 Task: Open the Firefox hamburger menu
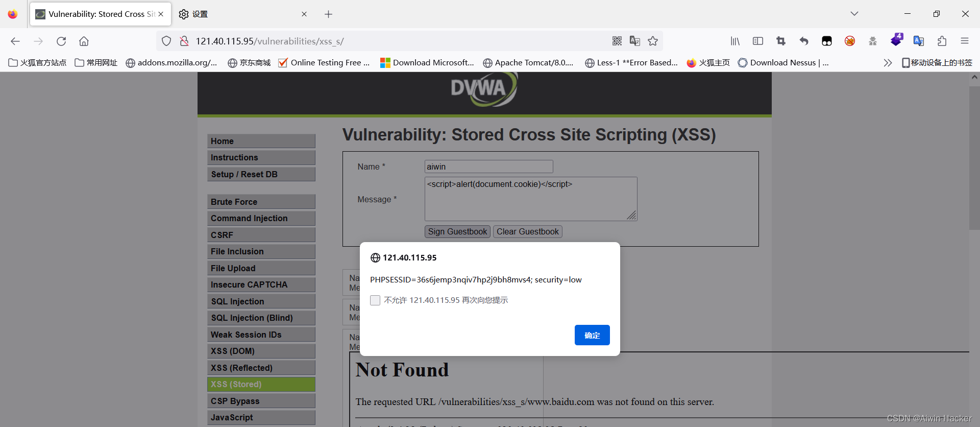(965, 41)
